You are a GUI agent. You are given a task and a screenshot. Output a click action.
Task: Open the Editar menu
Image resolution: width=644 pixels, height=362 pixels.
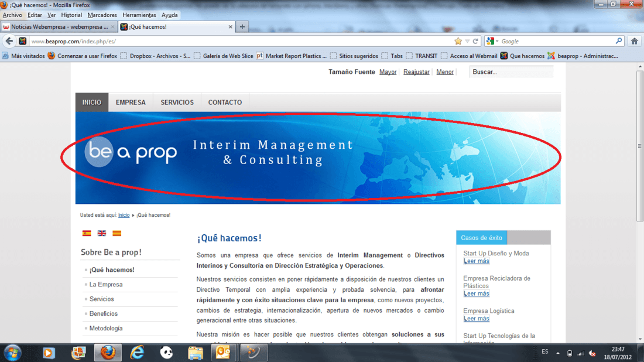click(x=35, y=15)
